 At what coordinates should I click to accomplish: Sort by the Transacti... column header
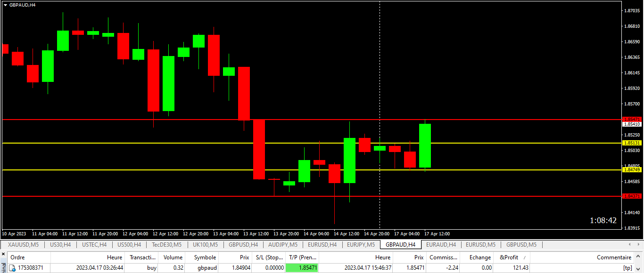(141, 257)
